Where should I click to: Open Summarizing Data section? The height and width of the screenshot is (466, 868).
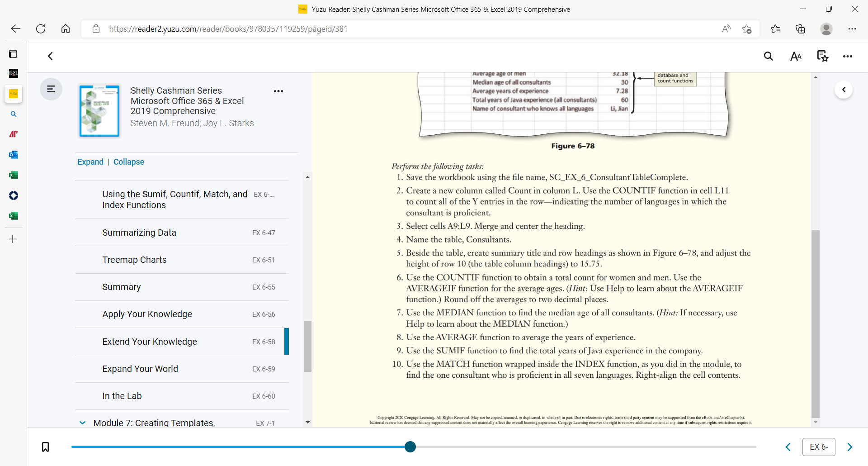pyautogui.click(x=182, y=233)
